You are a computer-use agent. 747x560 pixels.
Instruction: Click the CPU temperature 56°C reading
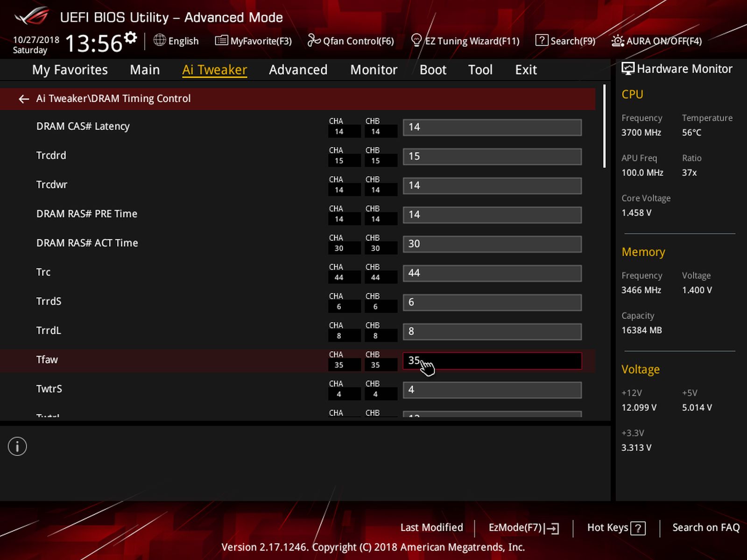click(691, 133)
